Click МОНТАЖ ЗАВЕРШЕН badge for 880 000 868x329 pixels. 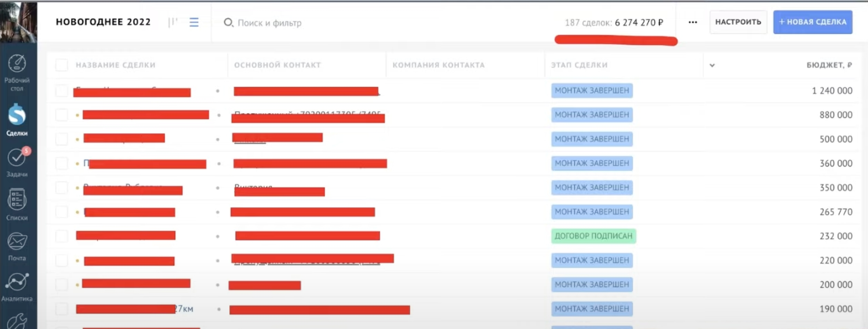(x=592, y=115)
